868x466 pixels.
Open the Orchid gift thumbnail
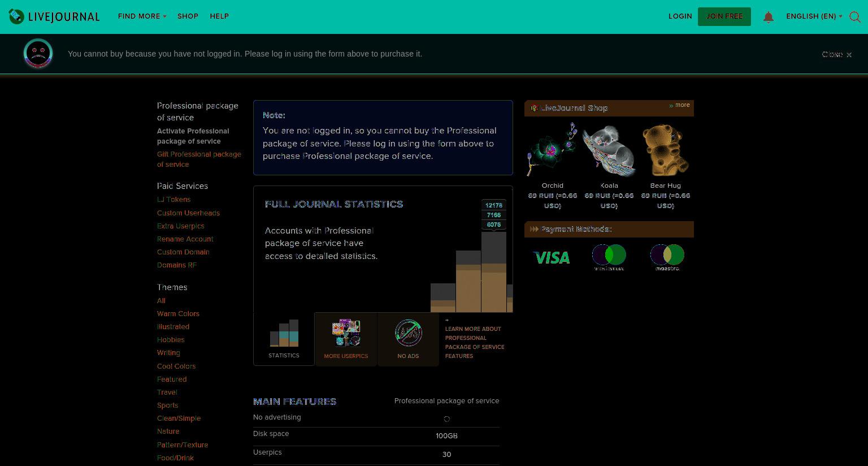tap(552, 150)
